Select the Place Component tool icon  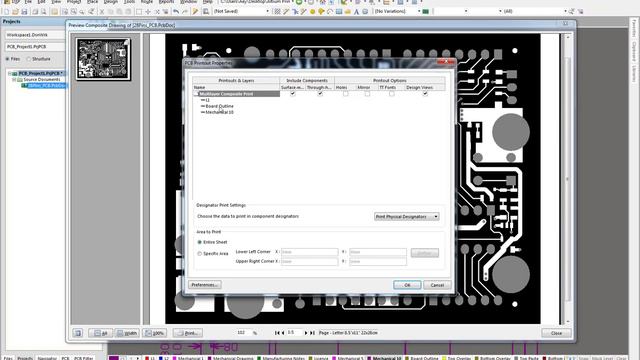[365, 12]
